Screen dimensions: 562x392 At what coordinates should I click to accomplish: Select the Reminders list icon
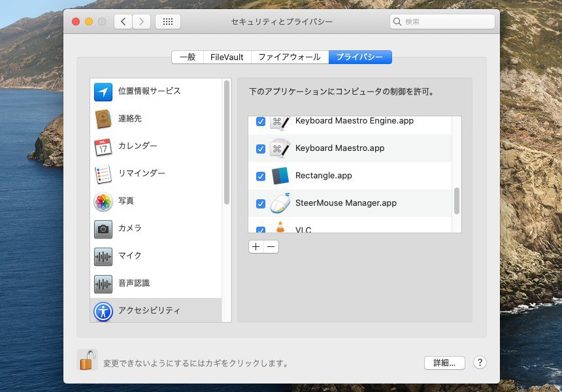[103, 174]
